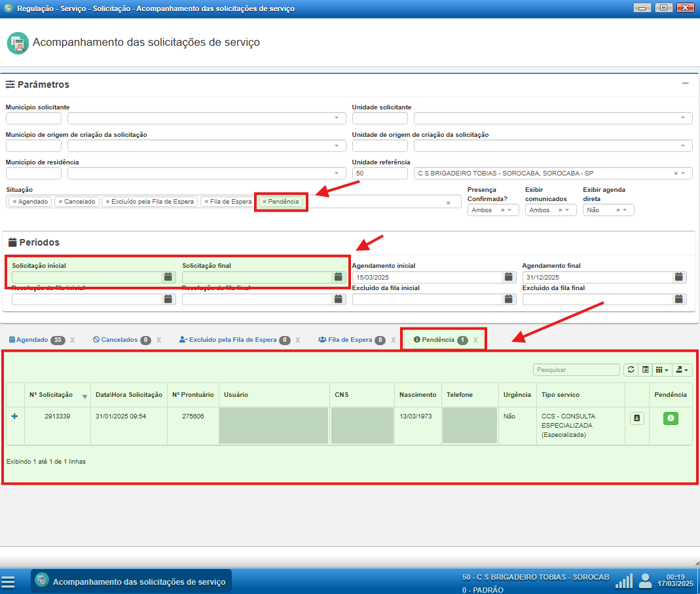
Task: Remove the Pendência tag from Situação
Action: pyautogui.click(x=264, y=202)
